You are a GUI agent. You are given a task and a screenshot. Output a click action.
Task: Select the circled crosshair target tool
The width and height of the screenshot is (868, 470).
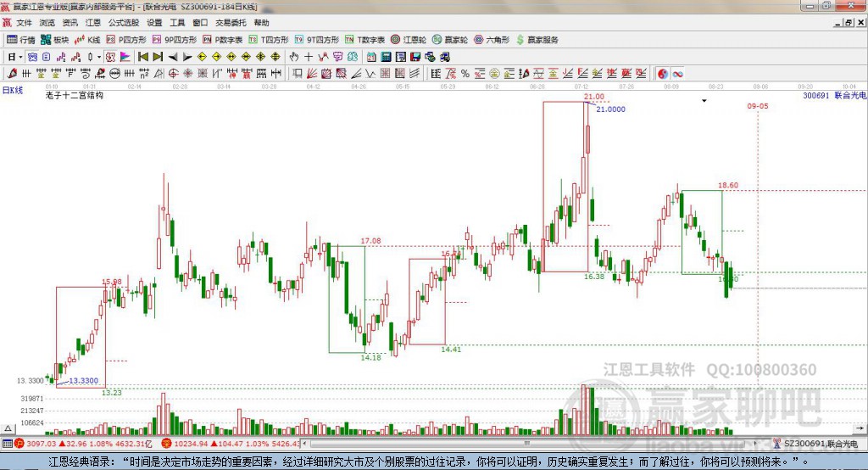tap(173, 73)
